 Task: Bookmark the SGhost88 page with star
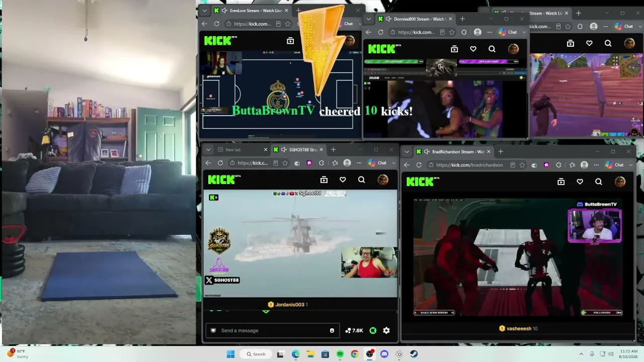[x=285, y=163]
